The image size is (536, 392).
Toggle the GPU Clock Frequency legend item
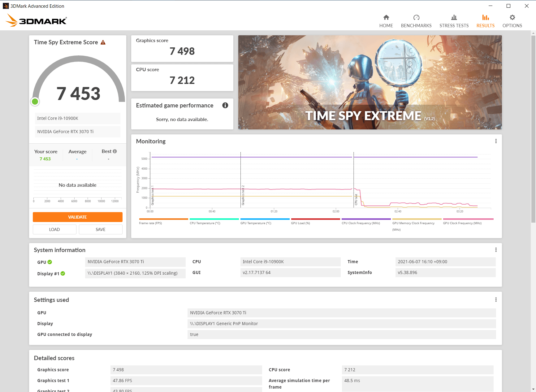point(468,221)
